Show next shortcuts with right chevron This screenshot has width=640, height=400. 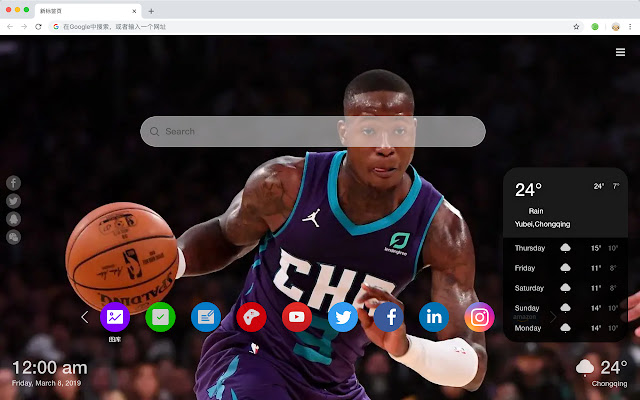(x=553, y=317)
